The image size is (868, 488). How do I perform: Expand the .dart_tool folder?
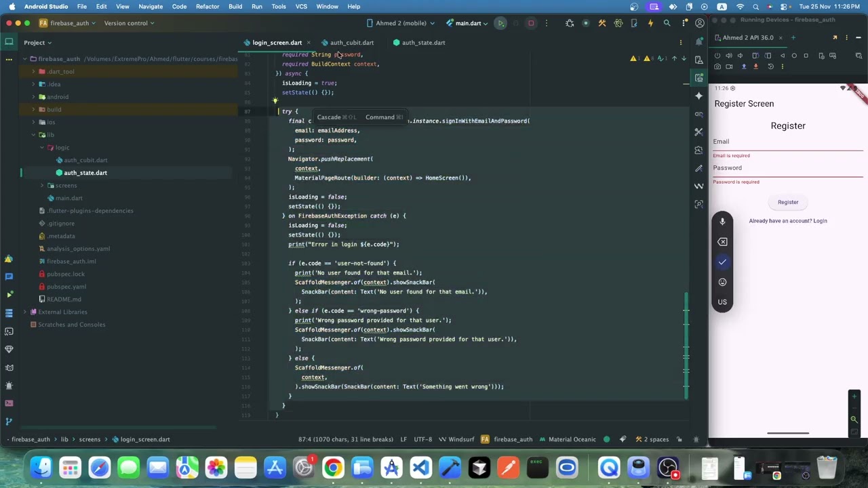point(33,72)
